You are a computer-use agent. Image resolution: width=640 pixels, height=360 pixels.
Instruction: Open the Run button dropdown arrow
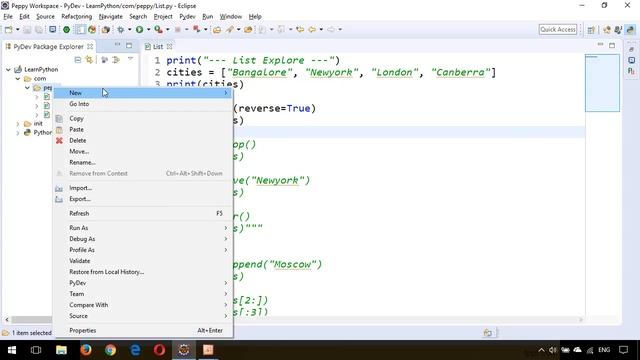pyautogui.click(x=149, y=29)
